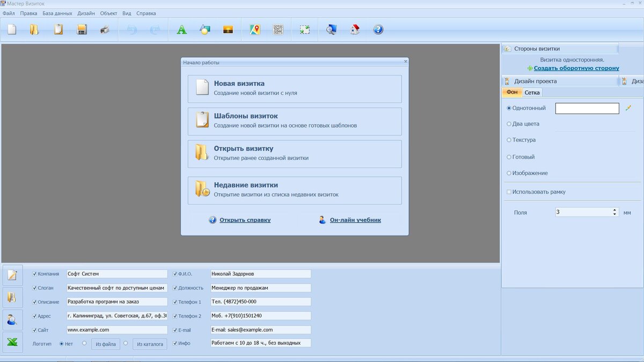The width and height of the screenshot is (644, 362).
Task: Uncheck the Компания checkbox
Action: tap(35, 274)
